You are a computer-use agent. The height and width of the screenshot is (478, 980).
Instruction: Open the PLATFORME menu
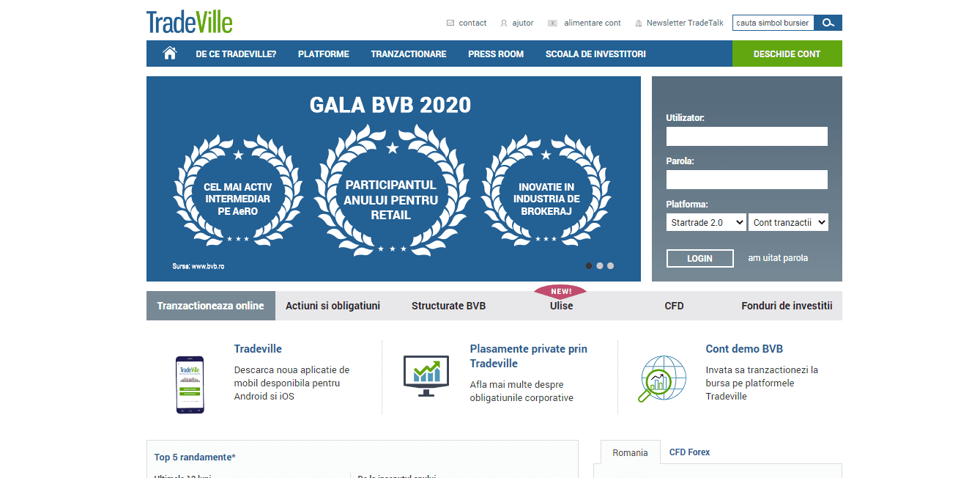pyautogui.click(x=323, y=53)
